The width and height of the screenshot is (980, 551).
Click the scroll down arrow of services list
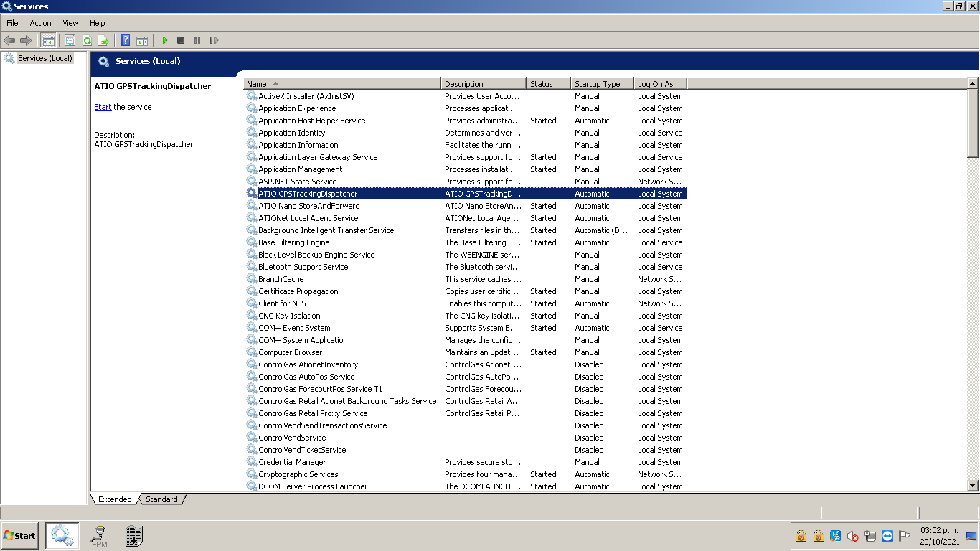[x=973, y=486]
